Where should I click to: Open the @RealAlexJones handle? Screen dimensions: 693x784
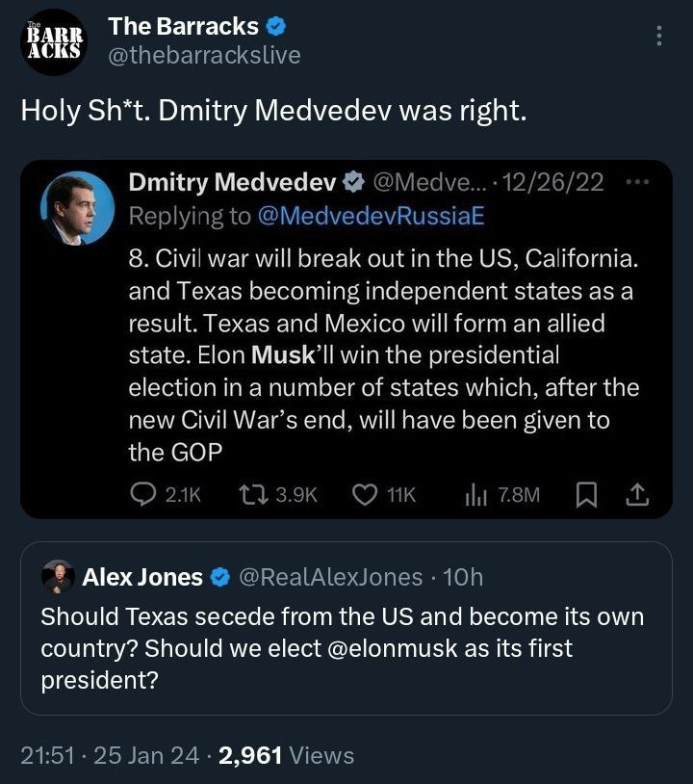click(329, 577)
